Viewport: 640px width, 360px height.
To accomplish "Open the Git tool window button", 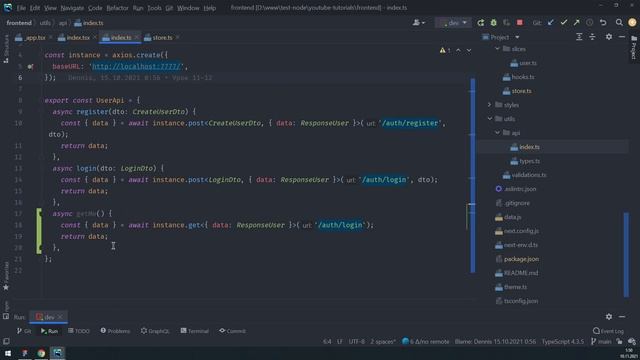I will click(24, 331).
